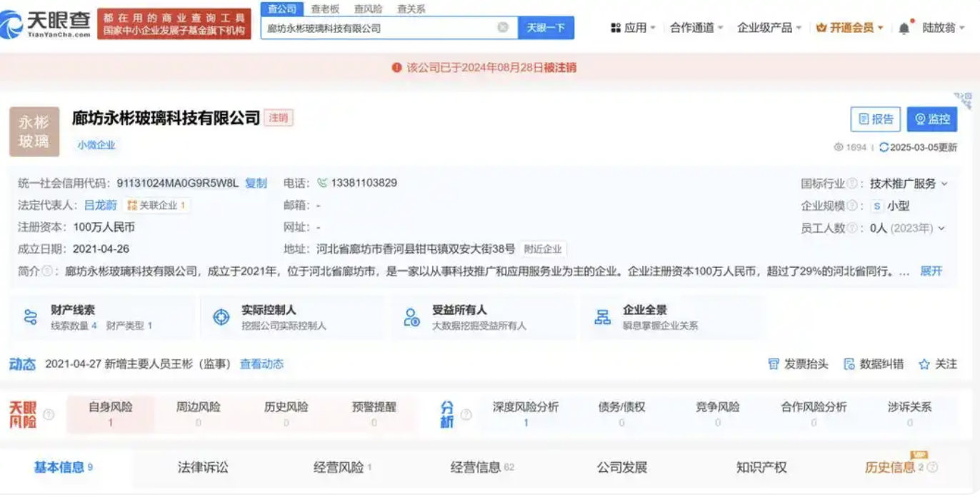Viewport: 980px width, 497px height.
Task: Expand the 技术推广服务 industry dropdown
Action: click(x=944, y=184)
